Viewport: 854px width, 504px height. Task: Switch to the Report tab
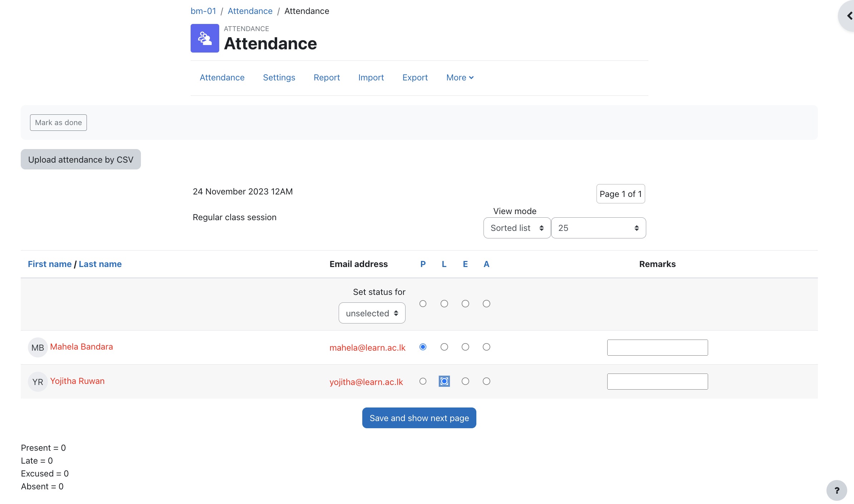point(327,78)
